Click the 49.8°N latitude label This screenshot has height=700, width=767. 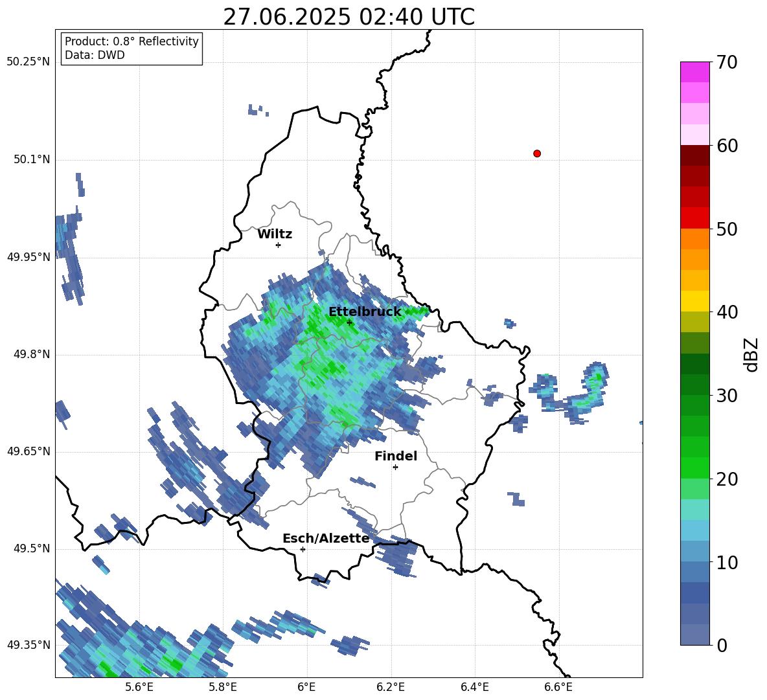[x=32, y=354]
